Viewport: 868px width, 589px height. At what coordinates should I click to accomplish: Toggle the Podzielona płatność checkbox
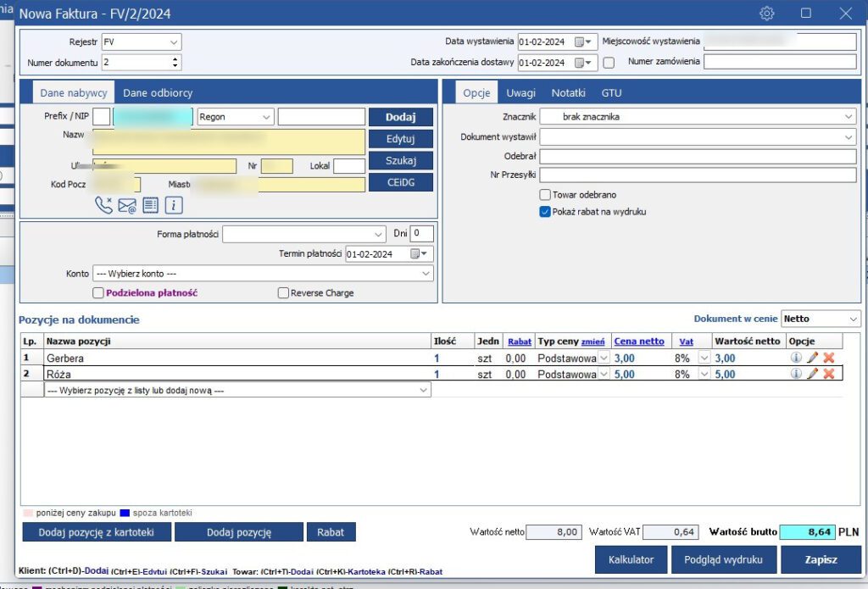click(x=98, y=293)
